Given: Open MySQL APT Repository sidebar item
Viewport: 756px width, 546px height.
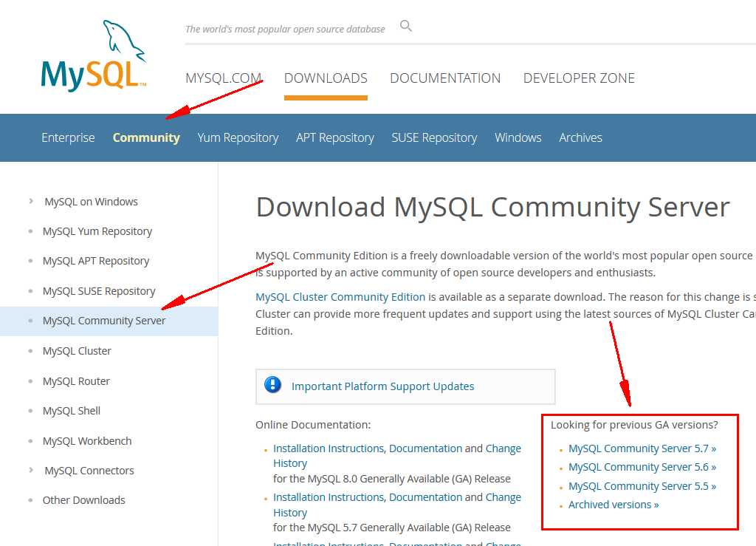Looking at the screenshot, I should point(96,261).
